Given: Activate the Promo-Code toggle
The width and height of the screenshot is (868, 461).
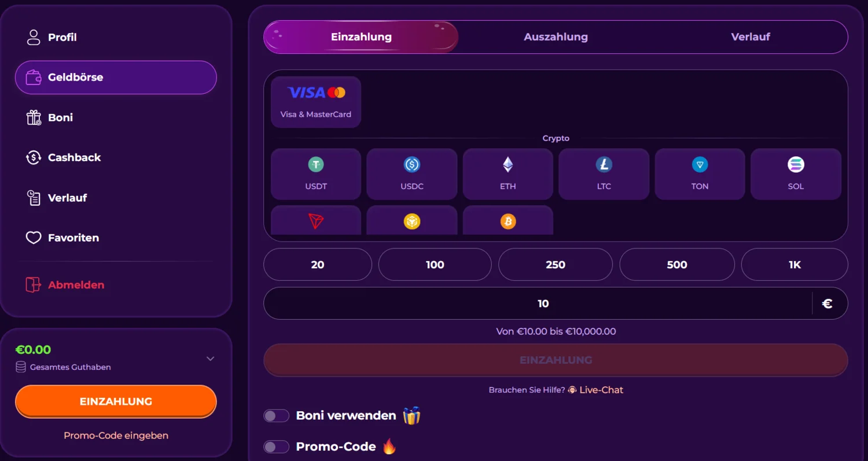Looking at the screenshot, I should [277, 446].
